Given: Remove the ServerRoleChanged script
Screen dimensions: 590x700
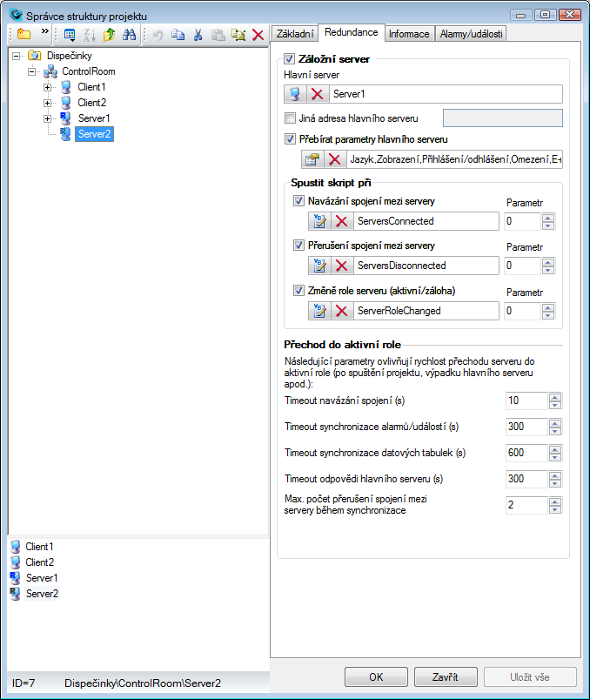Looking at the screenshot, I should (342, 311).
